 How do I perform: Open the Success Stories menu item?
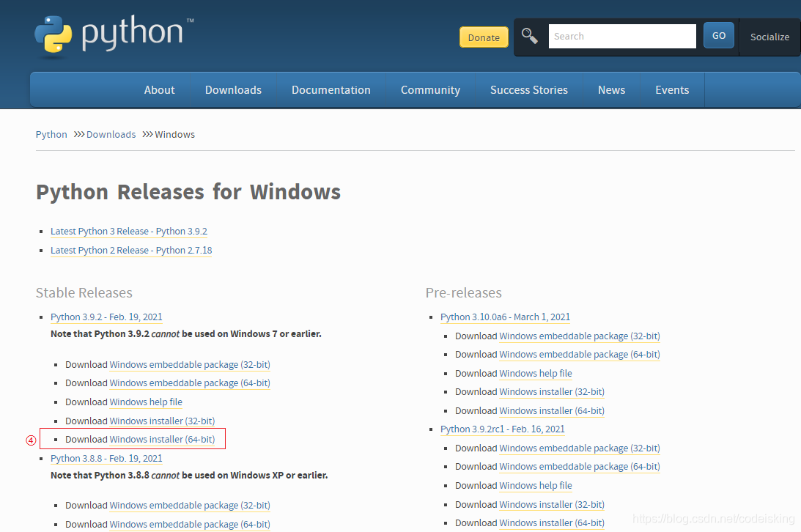click(x=529, y=90)
